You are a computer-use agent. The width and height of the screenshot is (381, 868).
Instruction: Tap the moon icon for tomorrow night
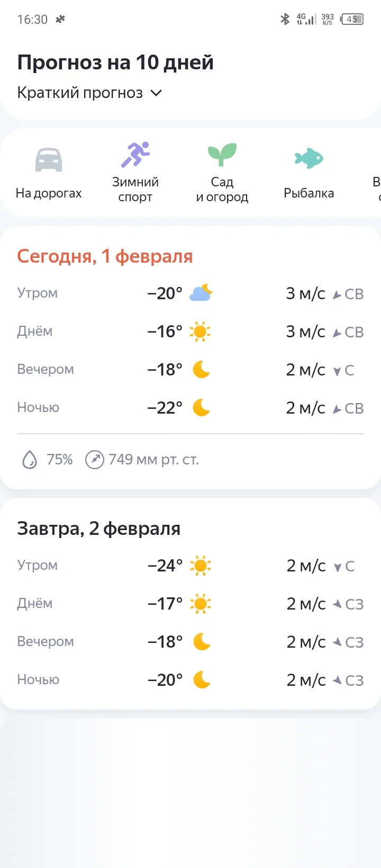click(x=202, y=680)
